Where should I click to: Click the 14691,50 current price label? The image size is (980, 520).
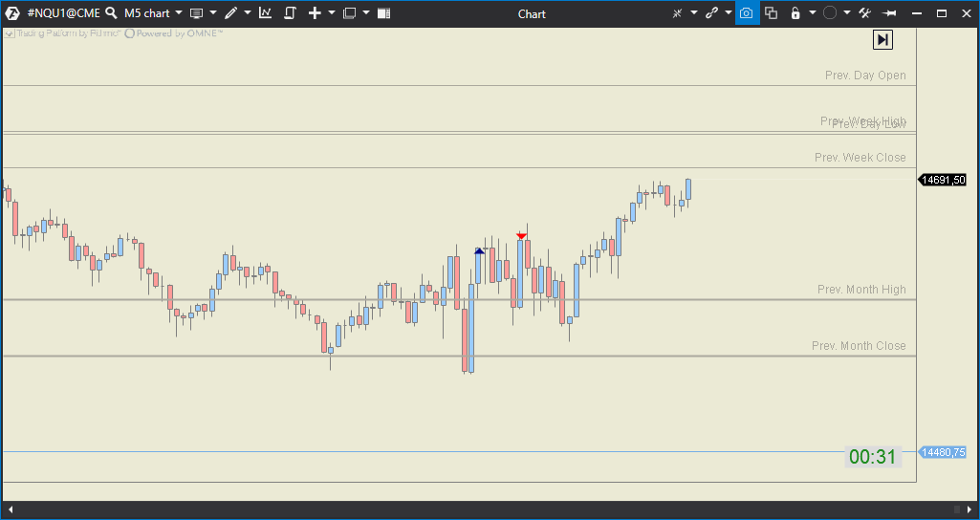pos(943,180)
